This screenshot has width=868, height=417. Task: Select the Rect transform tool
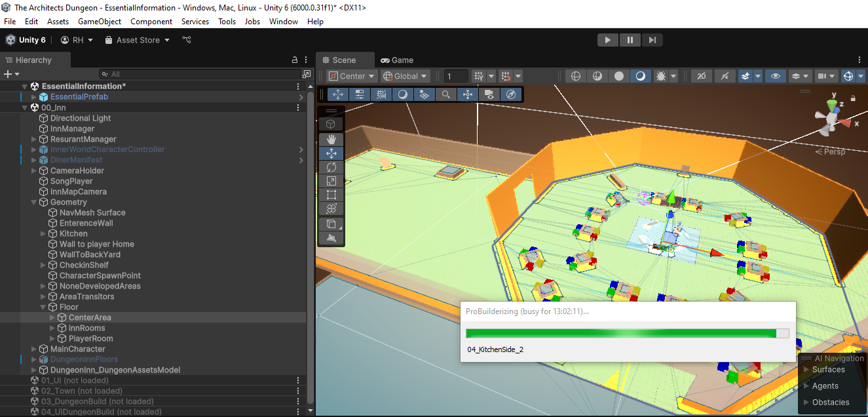[331, 195]
